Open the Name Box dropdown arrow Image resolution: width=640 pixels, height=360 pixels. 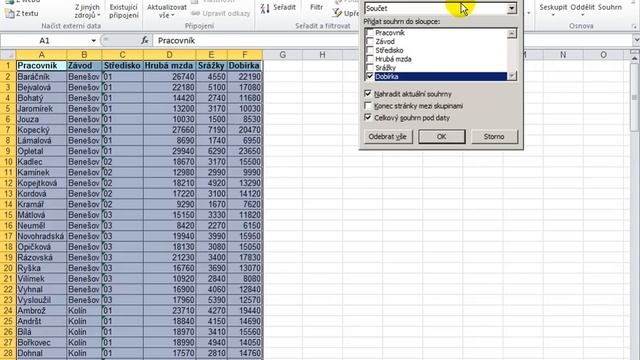93,40
